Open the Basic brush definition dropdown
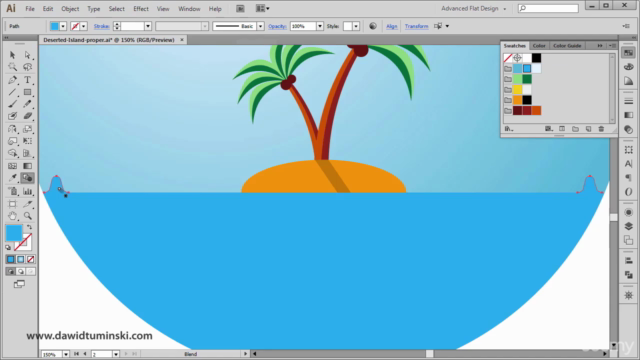 point(260,26)
